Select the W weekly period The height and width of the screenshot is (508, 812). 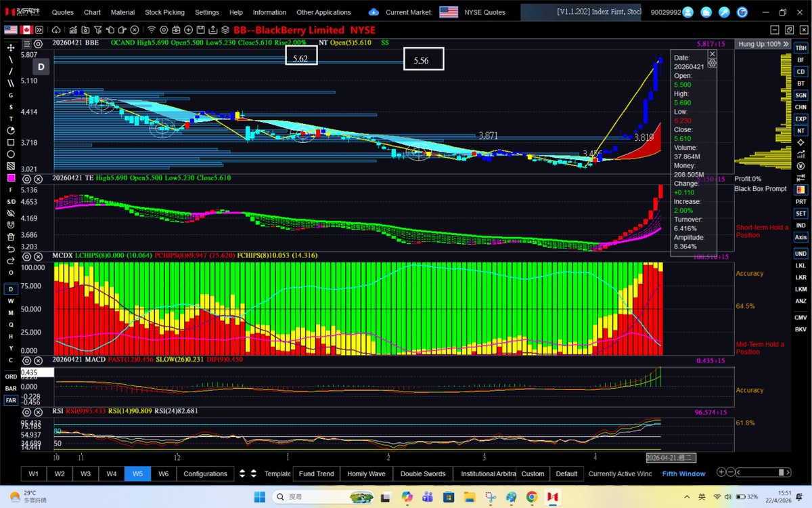(11, 301)
